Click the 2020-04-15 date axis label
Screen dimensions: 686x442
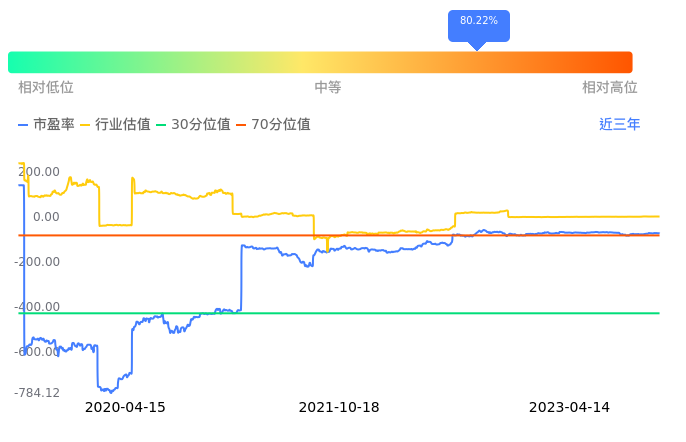[x=125, y=408]
